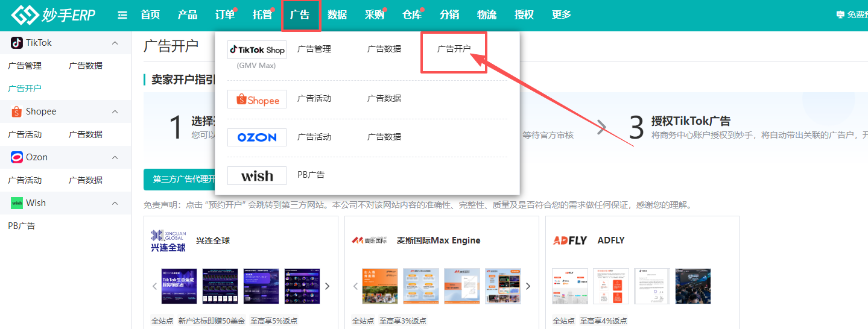Image resolution: width=868 pixels, height=329 pixels.
Task: Click the chevron arrow before step 3
Action: click(x=602, y=127)
